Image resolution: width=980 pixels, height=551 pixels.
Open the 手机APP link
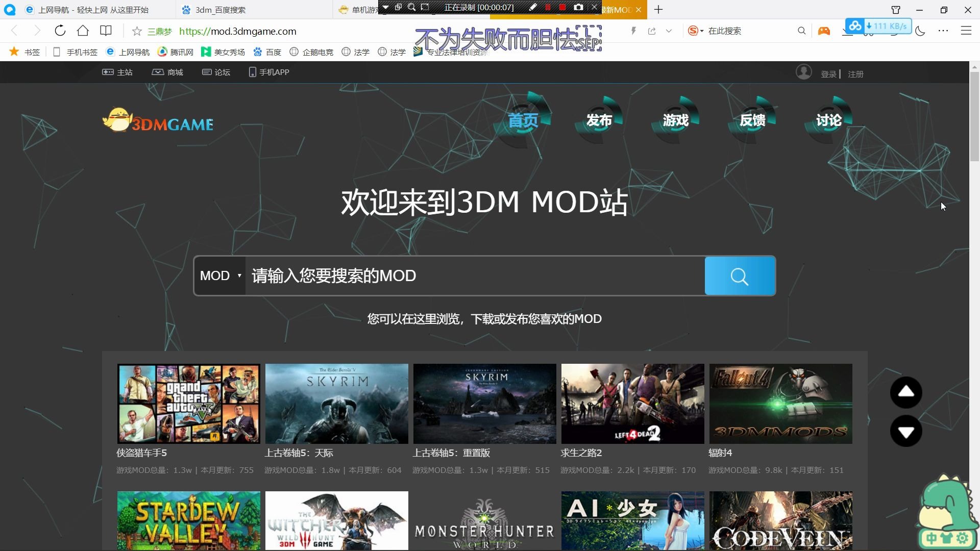[x=269, y=72]
